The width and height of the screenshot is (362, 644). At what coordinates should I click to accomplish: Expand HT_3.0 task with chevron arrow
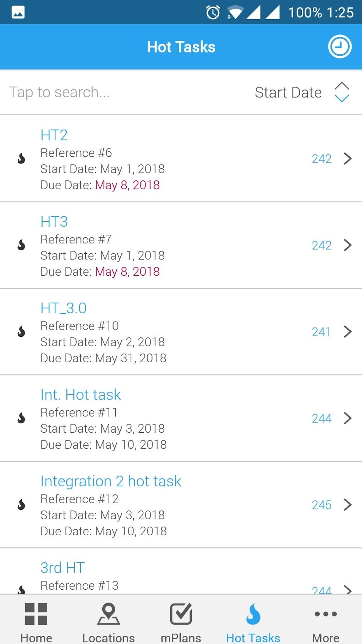tap(347, 331)
